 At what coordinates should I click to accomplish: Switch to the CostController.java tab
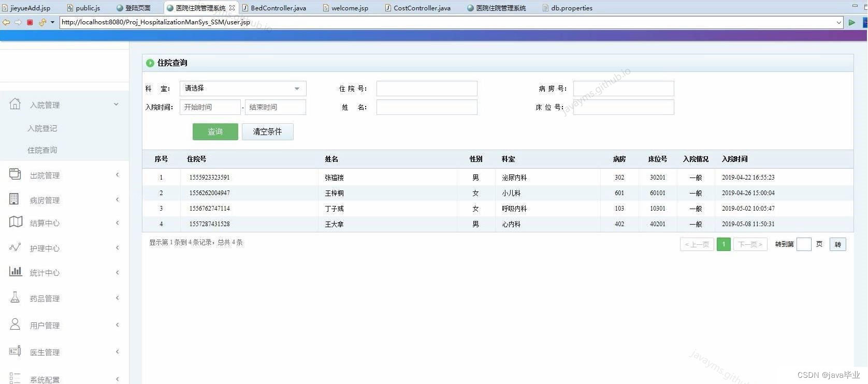coord(417,8)
